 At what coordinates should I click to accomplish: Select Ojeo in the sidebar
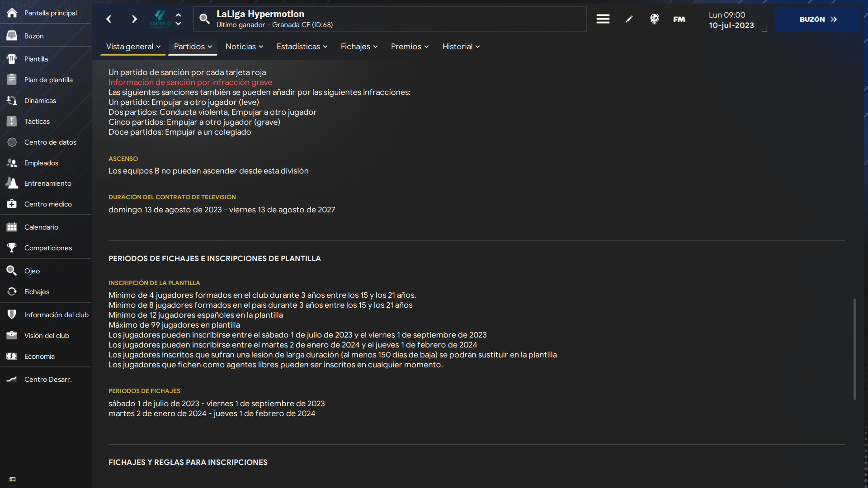coord(32,271)
